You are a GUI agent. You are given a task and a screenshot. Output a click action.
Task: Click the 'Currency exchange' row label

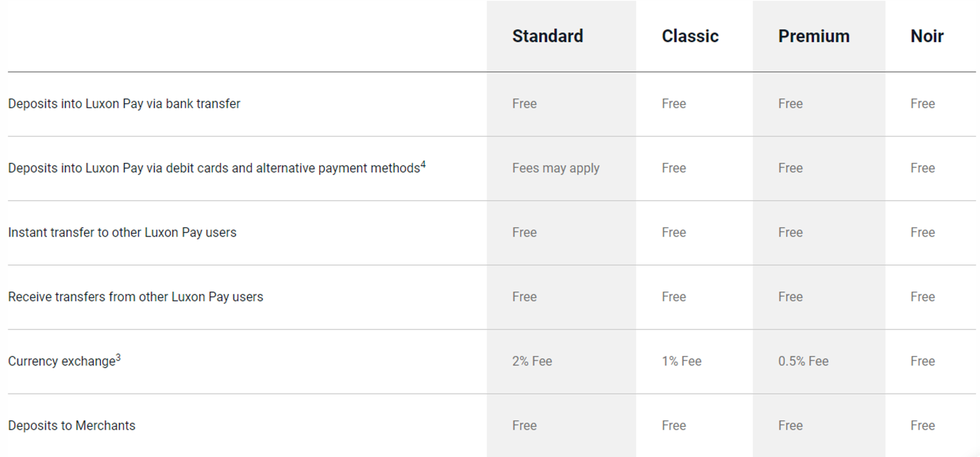point(62,361)
